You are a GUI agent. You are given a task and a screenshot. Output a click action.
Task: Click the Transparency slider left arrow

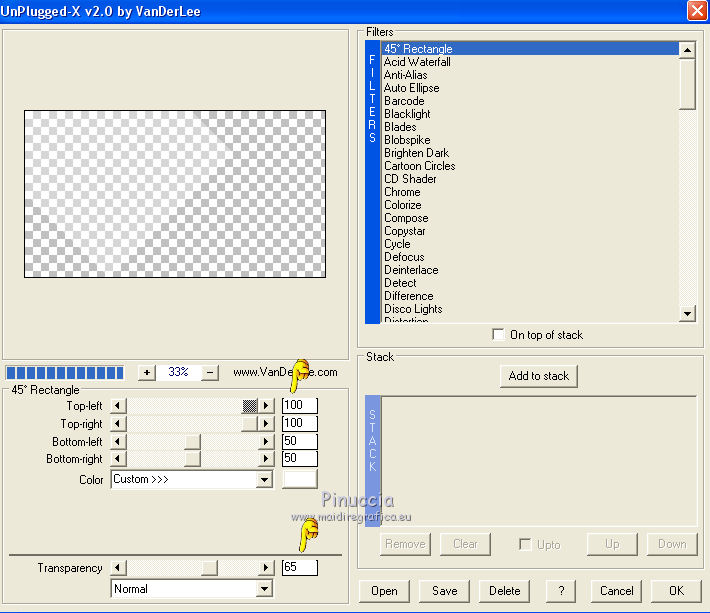click(118, 568)
